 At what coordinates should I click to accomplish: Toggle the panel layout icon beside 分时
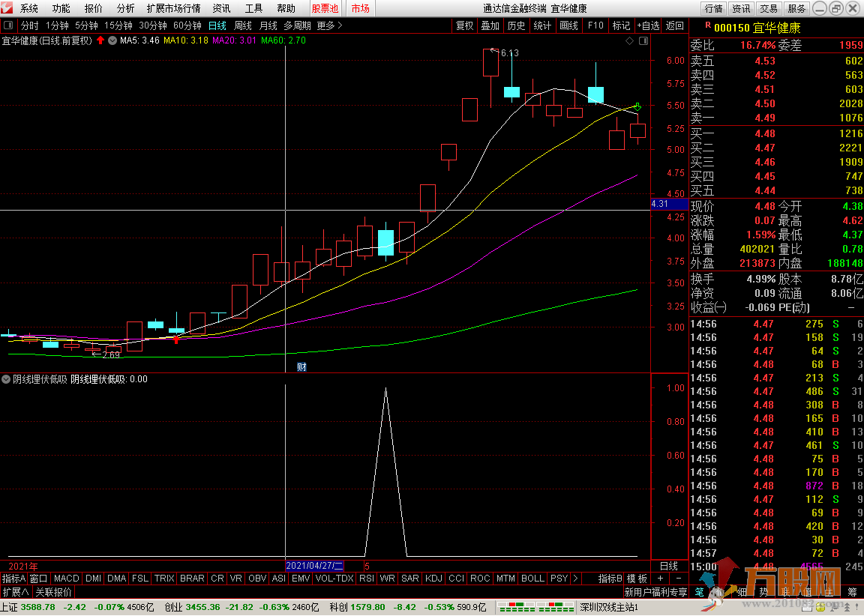pos(8,25)
